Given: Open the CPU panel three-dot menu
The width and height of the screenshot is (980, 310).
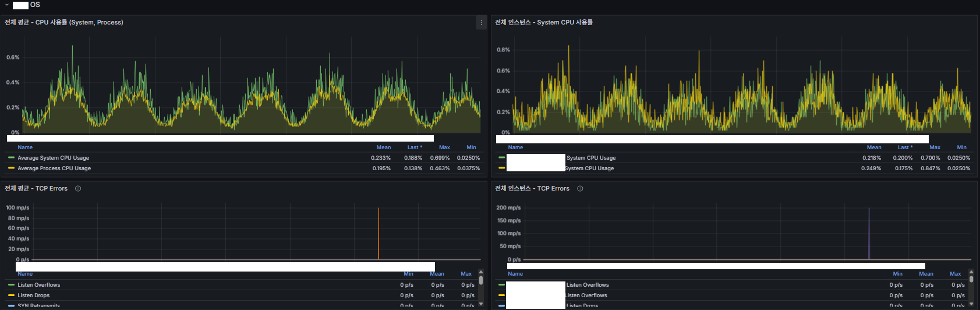Looking at the screenshot, I should (481, 23).
